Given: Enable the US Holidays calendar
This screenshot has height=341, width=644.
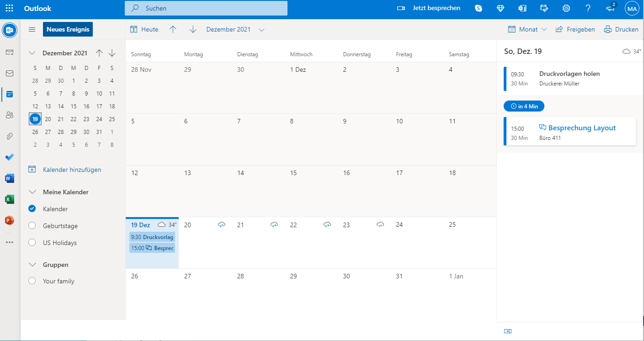Looking at the screenshot, I should (32, 243).
